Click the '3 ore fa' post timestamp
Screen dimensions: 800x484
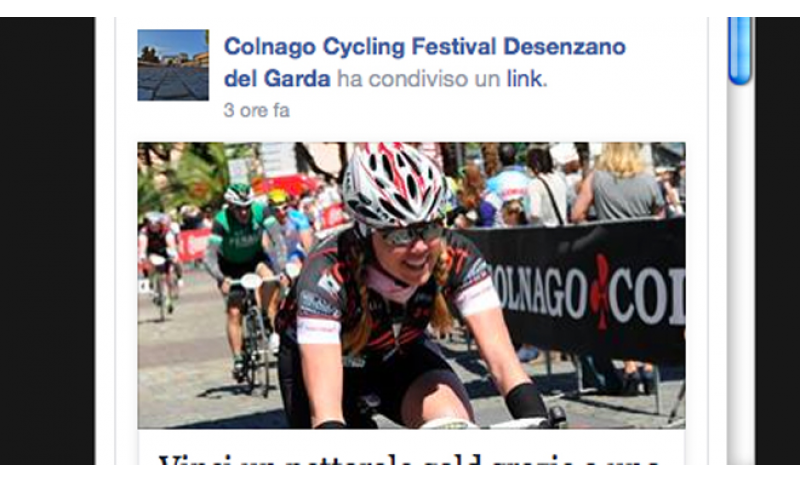point(257,110)
